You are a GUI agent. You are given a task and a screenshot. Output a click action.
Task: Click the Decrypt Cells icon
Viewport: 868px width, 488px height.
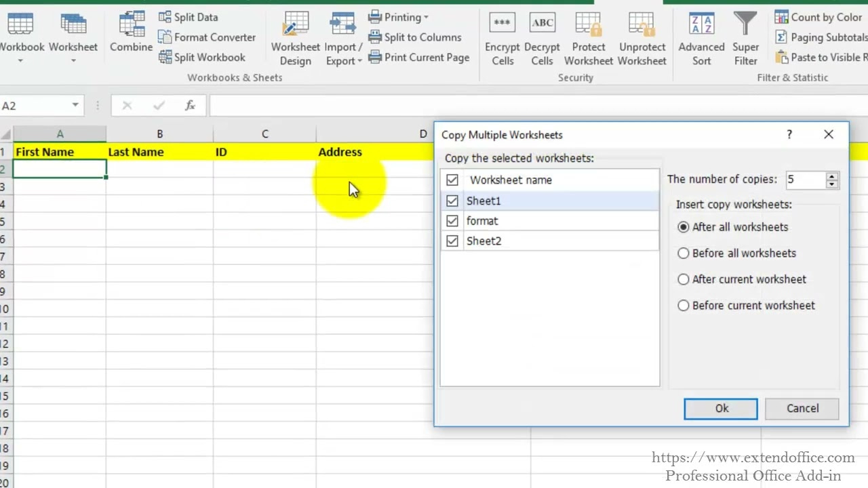[x=542, y=25]
